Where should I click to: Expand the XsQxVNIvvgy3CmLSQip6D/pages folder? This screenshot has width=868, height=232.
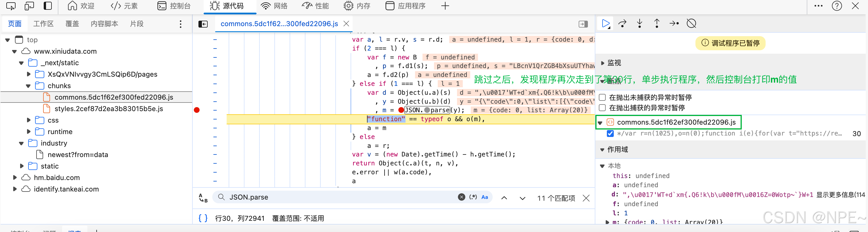[x=28, y=74]
